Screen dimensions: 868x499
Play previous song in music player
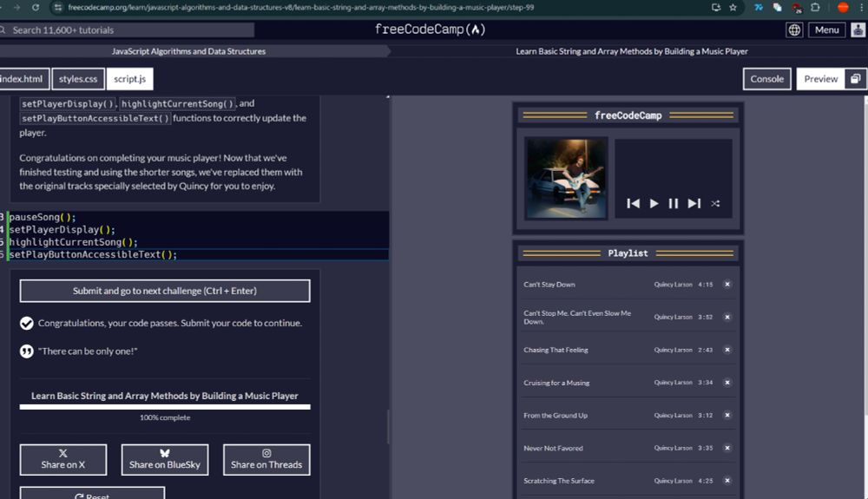(634, 204)
